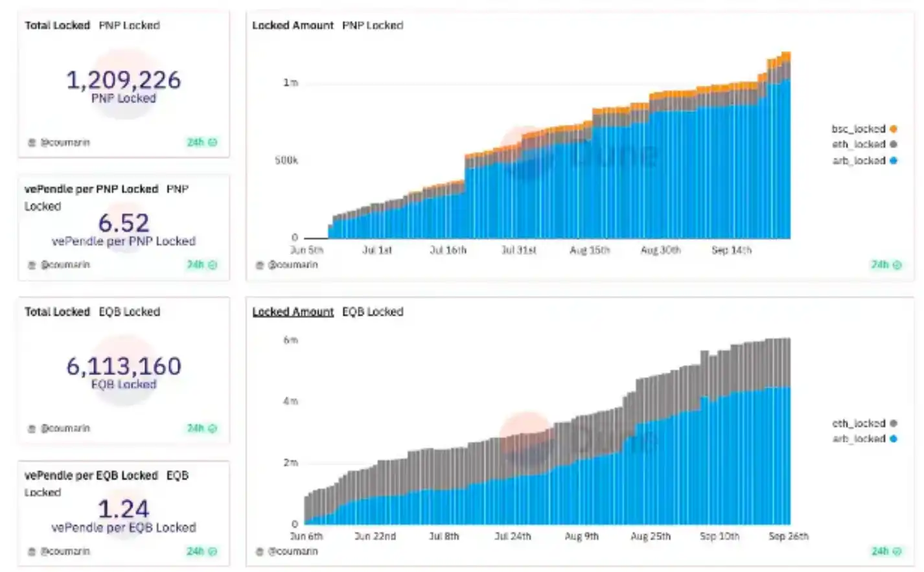Click the 24h refresh icon in the Total Locked EQB panel
924x572 pixels.
click(213, 429)
